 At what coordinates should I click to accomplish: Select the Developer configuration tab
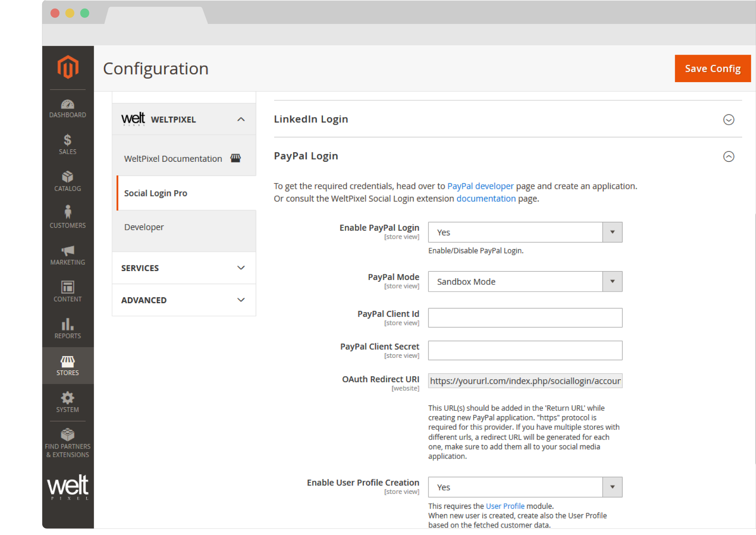click(144, 227)
